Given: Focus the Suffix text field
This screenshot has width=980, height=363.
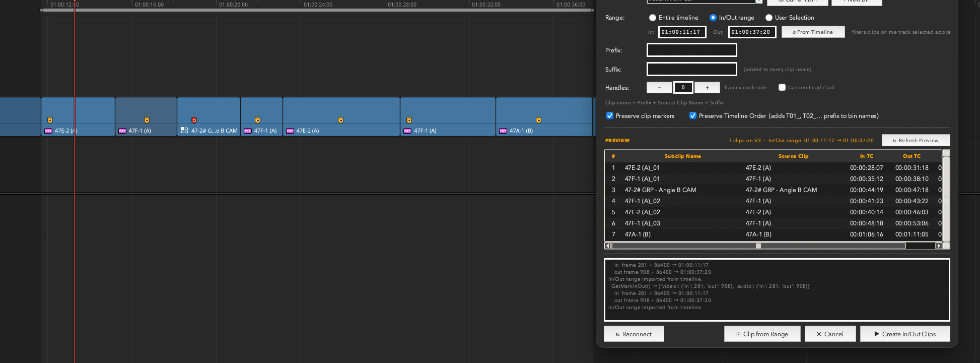Looking at the screenshot, I should tap(691, 69).
